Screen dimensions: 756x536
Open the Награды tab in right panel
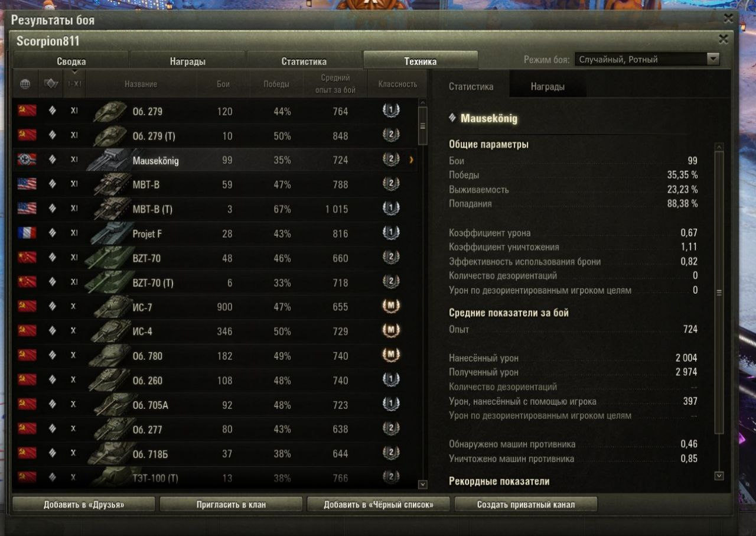pyautogui.click(x=548, y=86)
